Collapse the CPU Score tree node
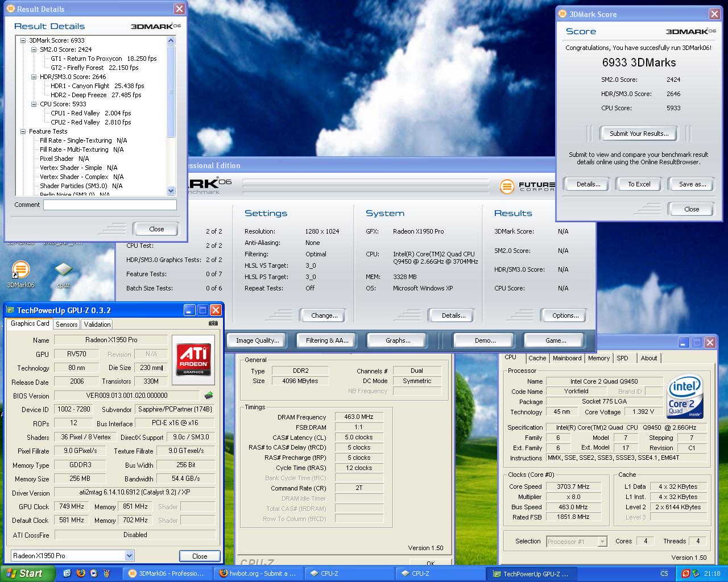Screen dimensions: 728x582 [34, 104]
